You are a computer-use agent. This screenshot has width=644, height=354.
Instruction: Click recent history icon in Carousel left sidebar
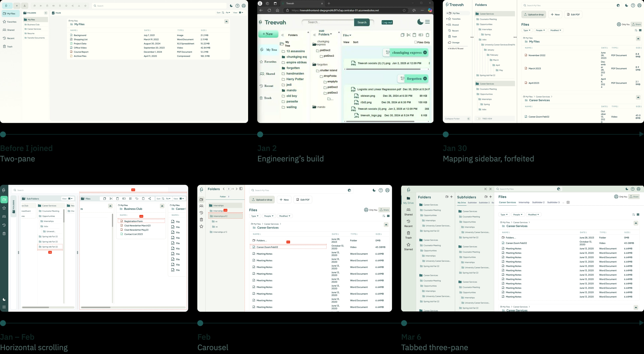[201, 213]
